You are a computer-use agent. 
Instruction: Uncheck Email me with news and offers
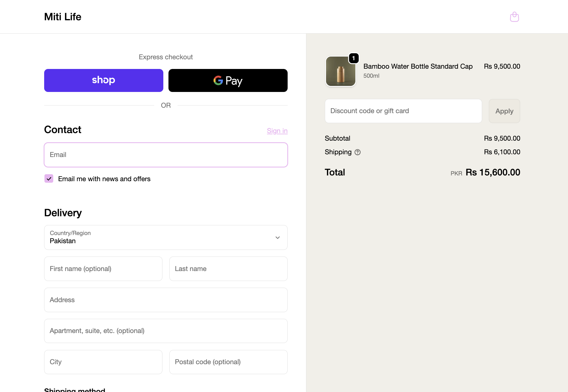coord(49,179)
